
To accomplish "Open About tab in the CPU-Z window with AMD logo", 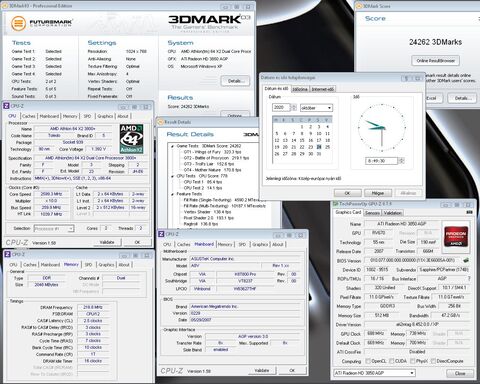I will pos(123,116).
